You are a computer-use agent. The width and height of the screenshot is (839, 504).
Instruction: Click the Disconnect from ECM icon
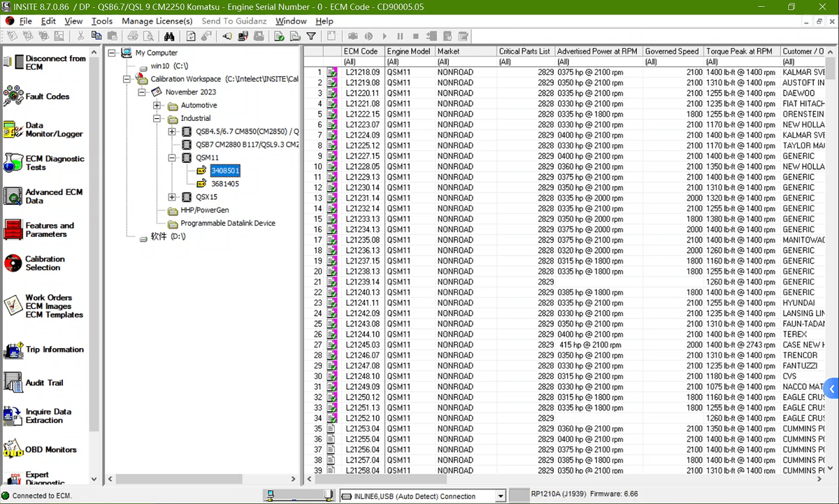14,62
